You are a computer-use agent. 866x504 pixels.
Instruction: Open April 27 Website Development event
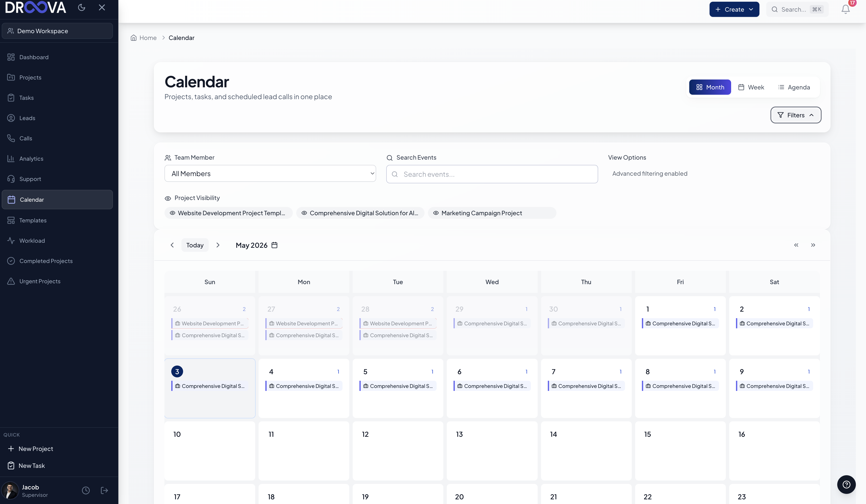pos(304,323)
